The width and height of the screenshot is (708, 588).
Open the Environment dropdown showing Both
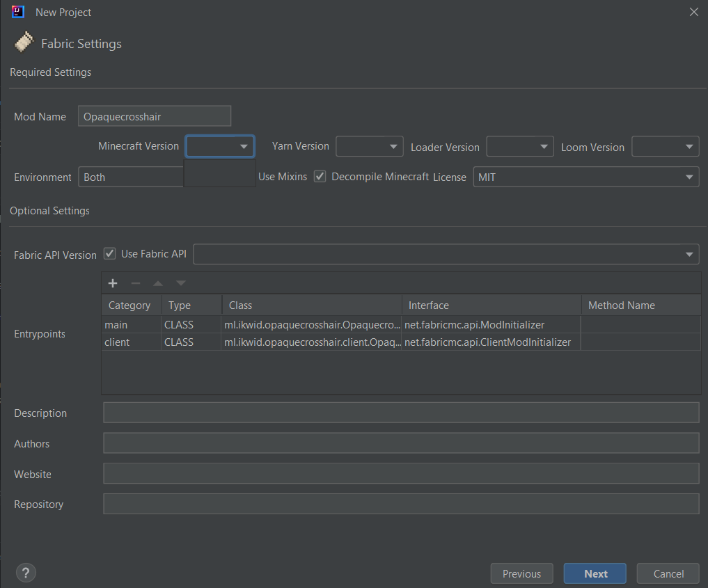(x=130, y=177)
